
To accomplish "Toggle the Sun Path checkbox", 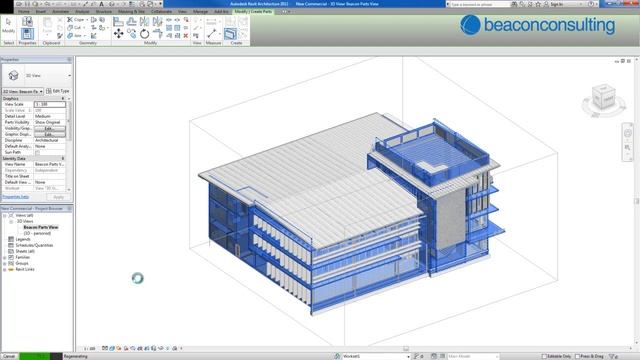I will point(37,152).
